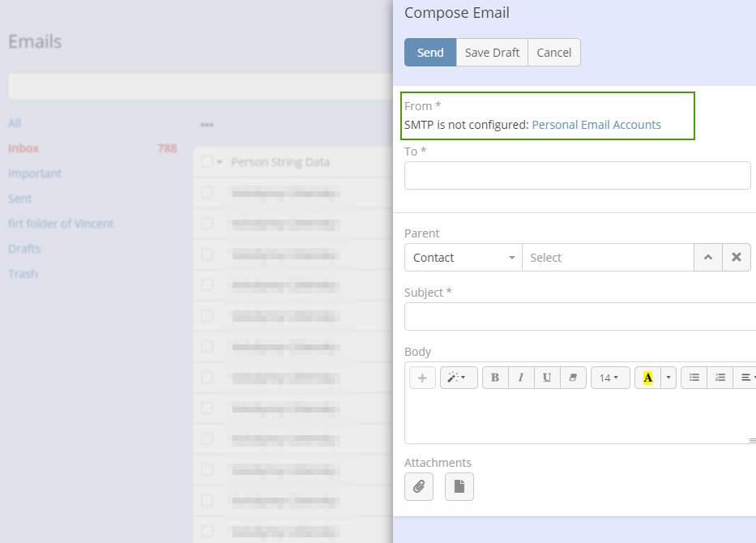Toggle bold formatting in body editor
The width and height of the screenshot is (756, 543).
coord(495,378)
